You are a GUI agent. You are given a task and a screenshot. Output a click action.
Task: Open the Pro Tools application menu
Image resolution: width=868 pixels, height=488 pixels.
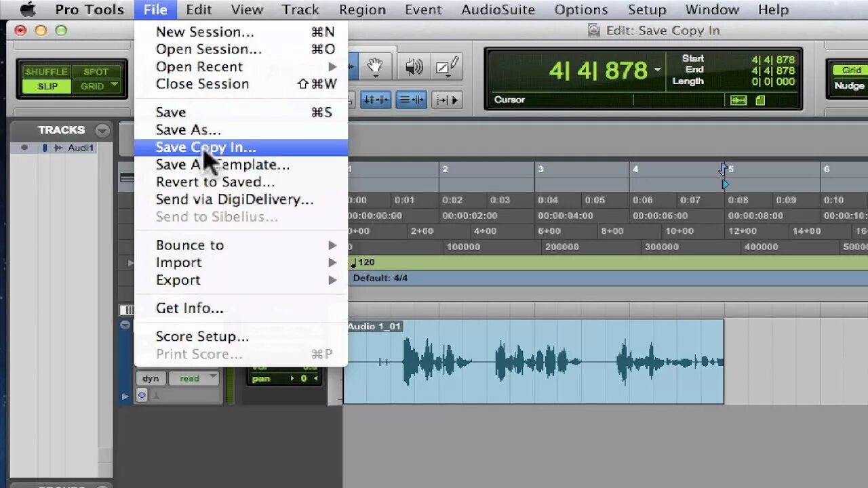(x=90, y=9)
